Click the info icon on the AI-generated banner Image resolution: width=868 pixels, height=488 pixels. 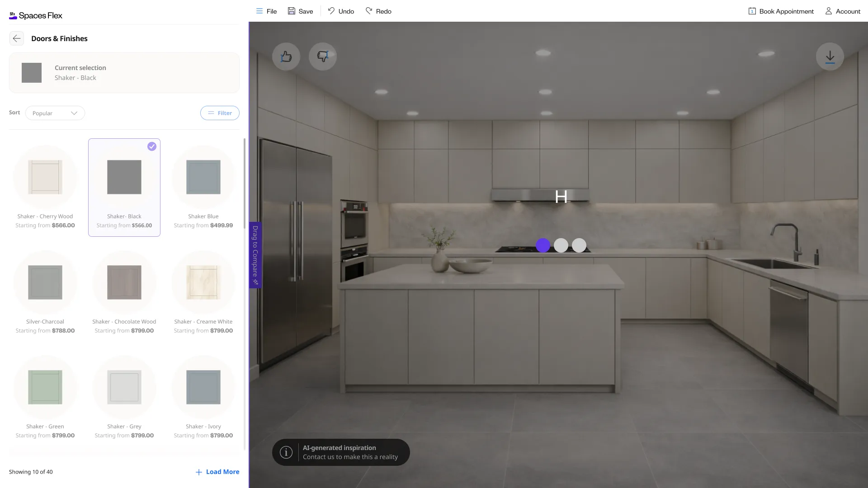286,452
